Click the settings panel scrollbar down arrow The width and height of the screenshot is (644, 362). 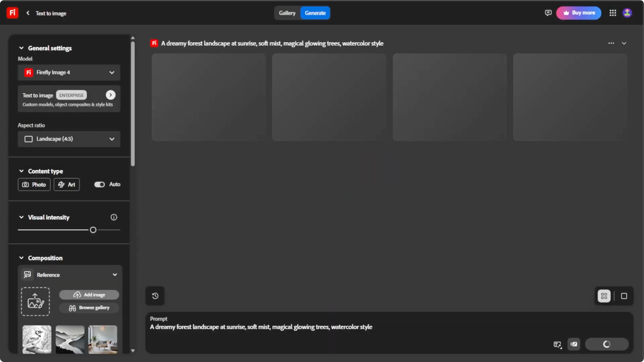[x=133, y=351]
